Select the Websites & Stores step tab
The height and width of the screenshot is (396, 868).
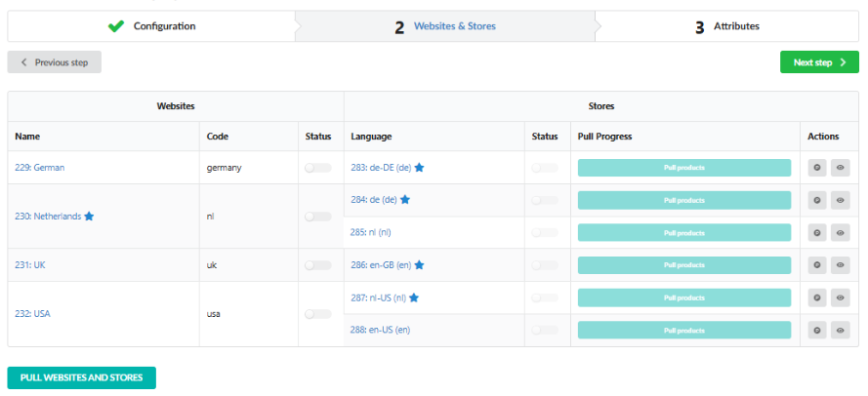click(445, 26)
